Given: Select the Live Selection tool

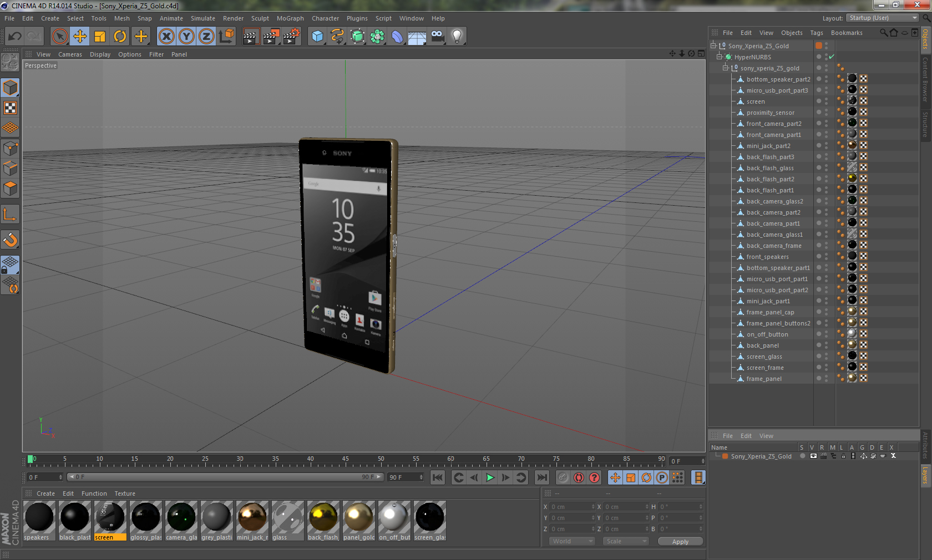Looking at the screenshot, I should 59,37.
